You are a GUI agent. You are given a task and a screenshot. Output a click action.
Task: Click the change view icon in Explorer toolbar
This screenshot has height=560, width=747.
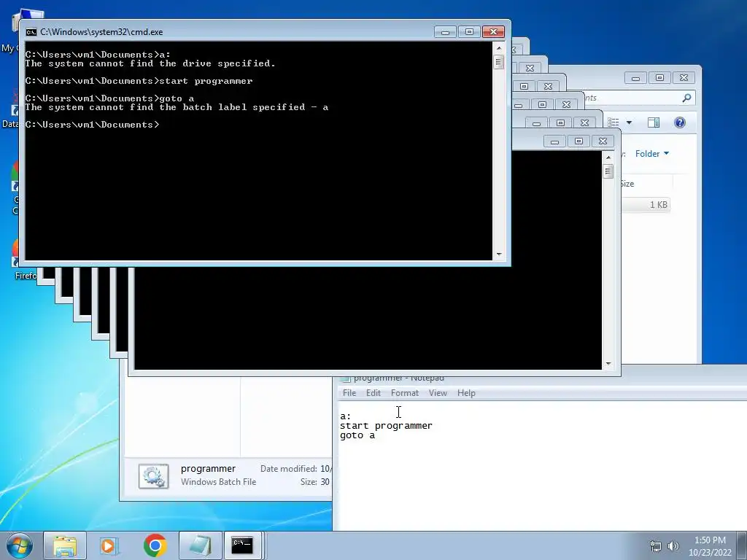(x=614, y=122)
